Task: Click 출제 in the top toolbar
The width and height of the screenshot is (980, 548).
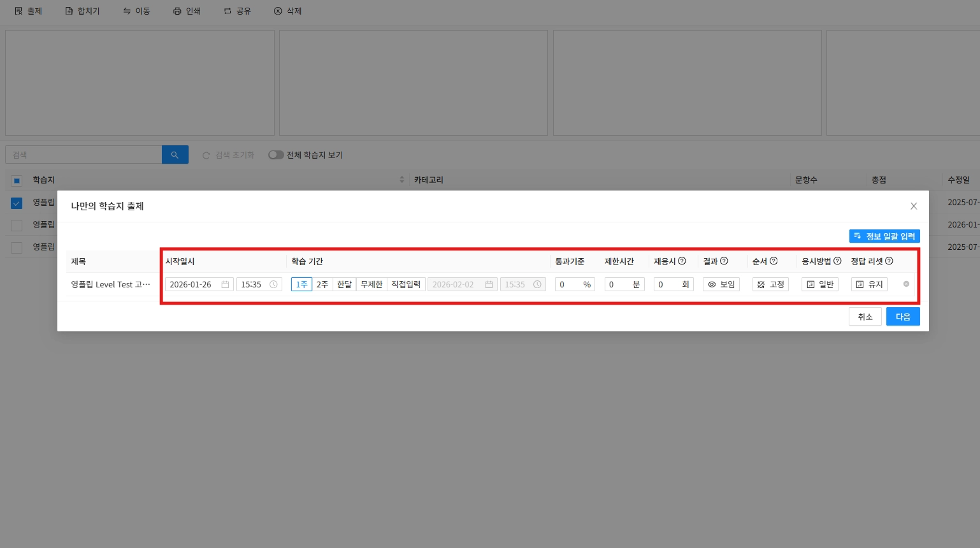Action: [28, 11]
